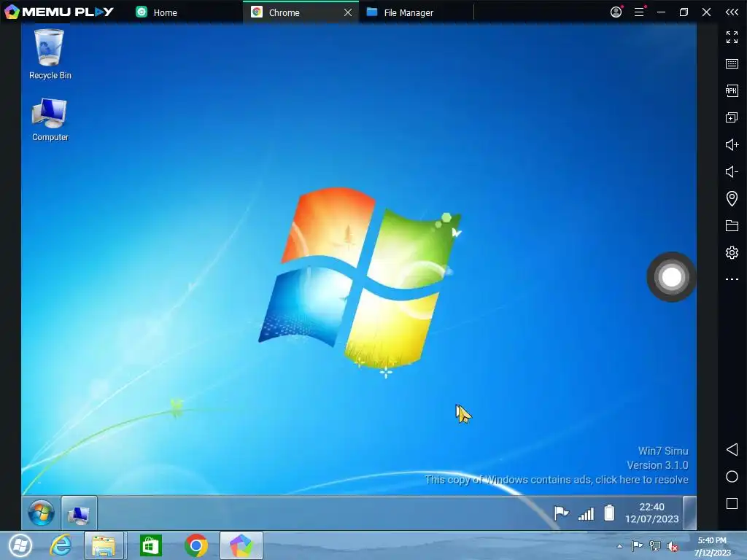Click the ads notice link to resolve

coord(557,480)
